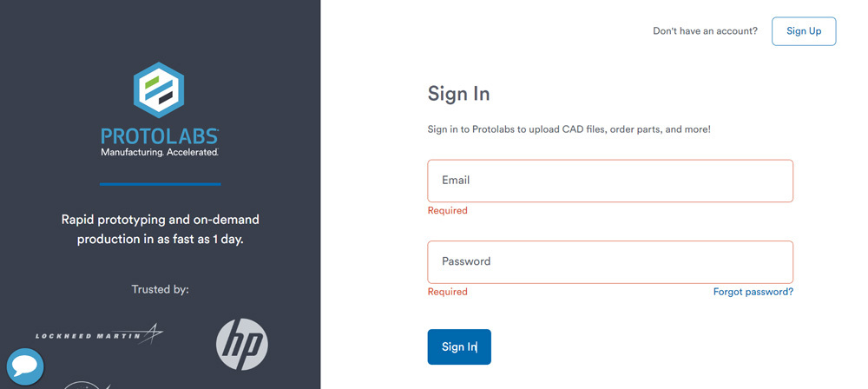Focus the Email input field
Viewport: 868px width, 389px height.
click(x=609, y=181)
